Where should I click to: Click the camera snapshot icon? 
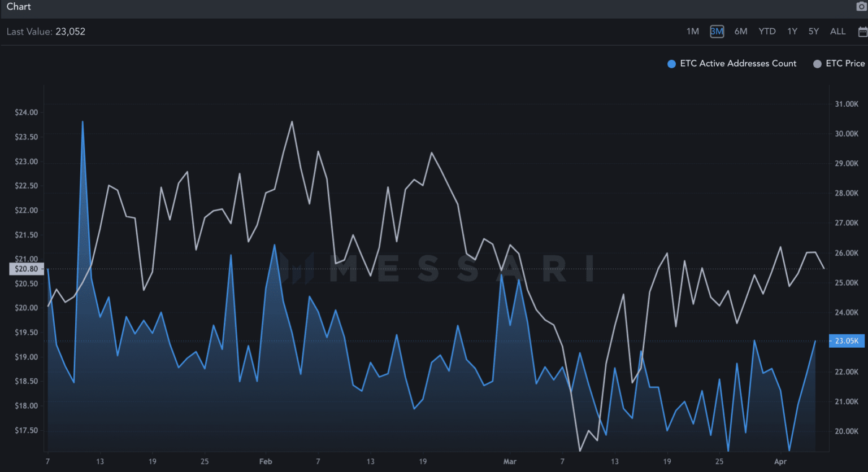click(861, 7)
